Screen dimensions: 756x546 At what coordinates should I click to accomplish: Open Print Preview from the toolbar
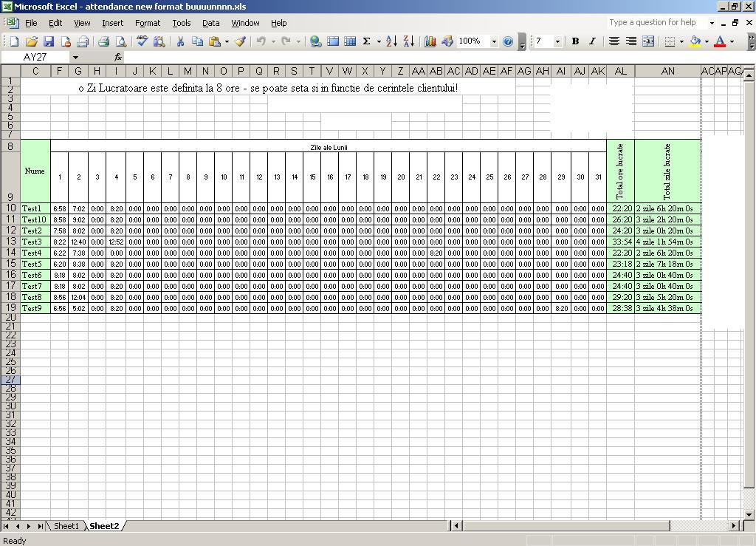tap(120, 41)
